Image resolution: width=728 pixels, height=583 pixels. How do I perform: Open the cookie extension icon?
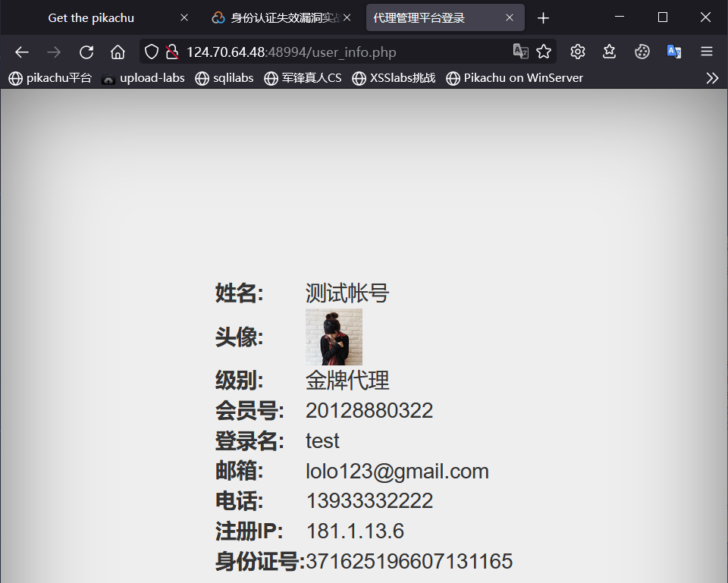click(642, 52)
